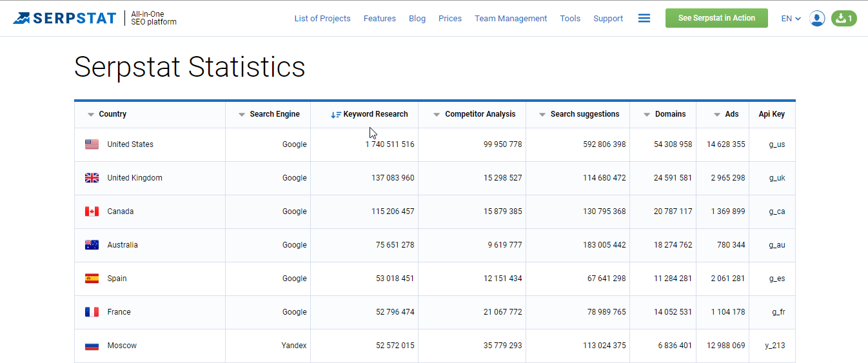
Task: Select the France country name
Action: click(119, 312)
